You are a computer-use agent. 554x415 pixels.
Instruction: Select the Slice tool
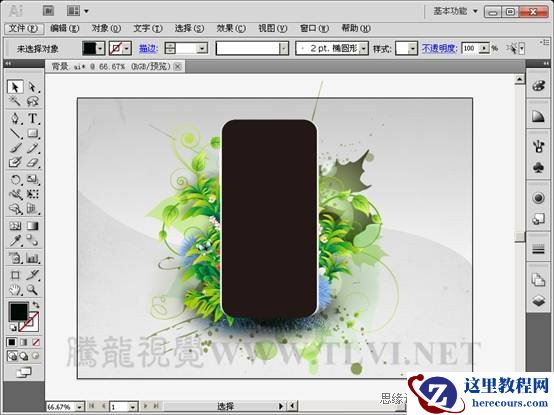point(33,275)
